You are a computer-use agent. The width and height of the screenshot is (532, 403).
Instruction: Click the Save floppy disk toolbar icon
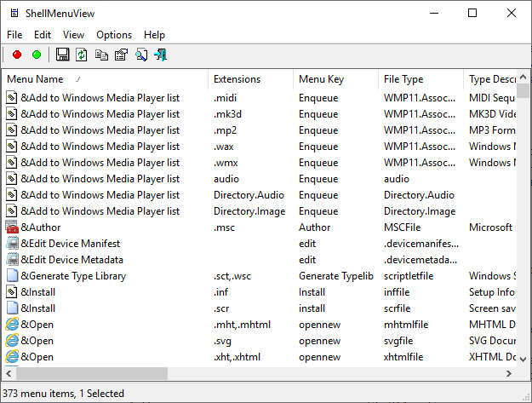[62, 55]
